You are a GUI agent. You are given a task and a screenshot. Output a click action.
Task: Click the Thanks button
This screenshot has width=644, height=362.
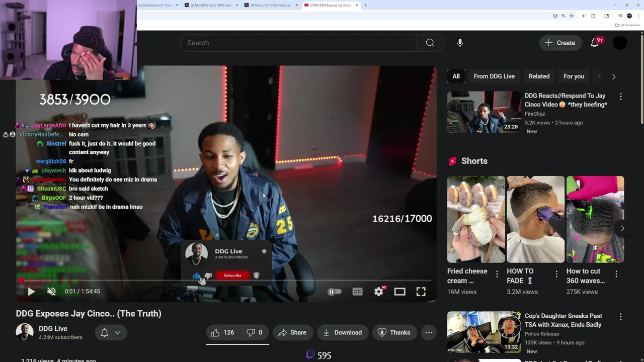(394, 332)
